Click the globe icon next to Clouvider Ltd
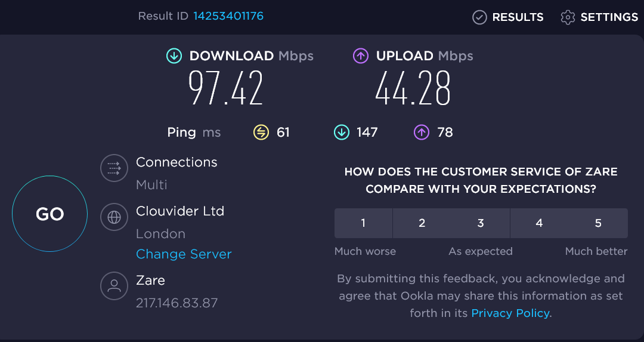 pyautogui.click(x=114, y=217)
